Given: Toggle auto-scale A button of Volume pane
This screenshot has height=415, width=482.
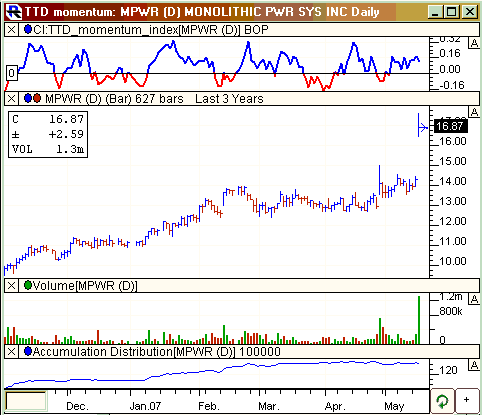Looking at the screenshot, I should [474, 299].
